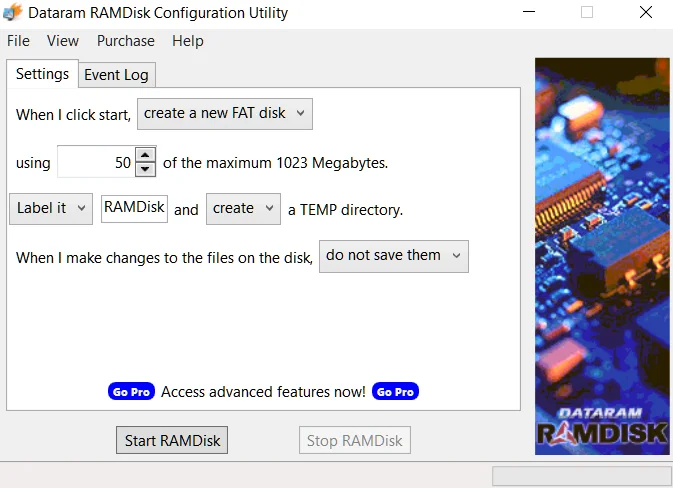This screenshot has height=488, width=673.
Task: Open the File menu
Action: click(x=18, y=41)
